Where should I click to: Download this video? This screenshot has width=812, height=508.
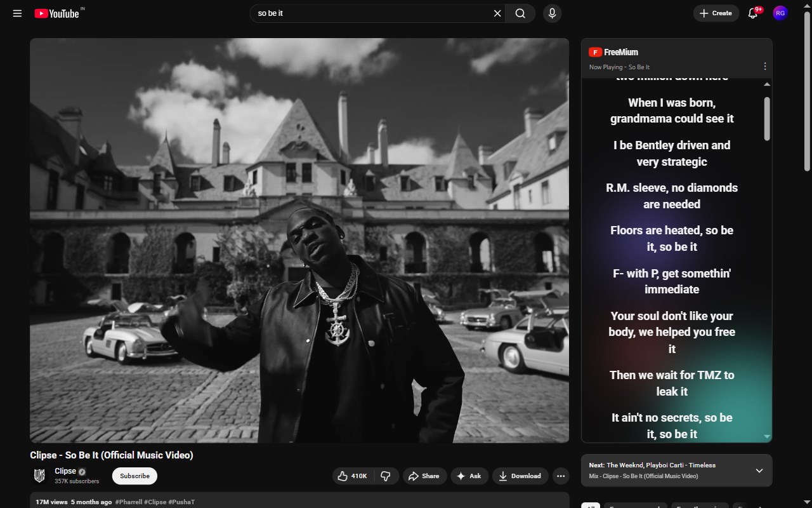click(x=520, y=476)
